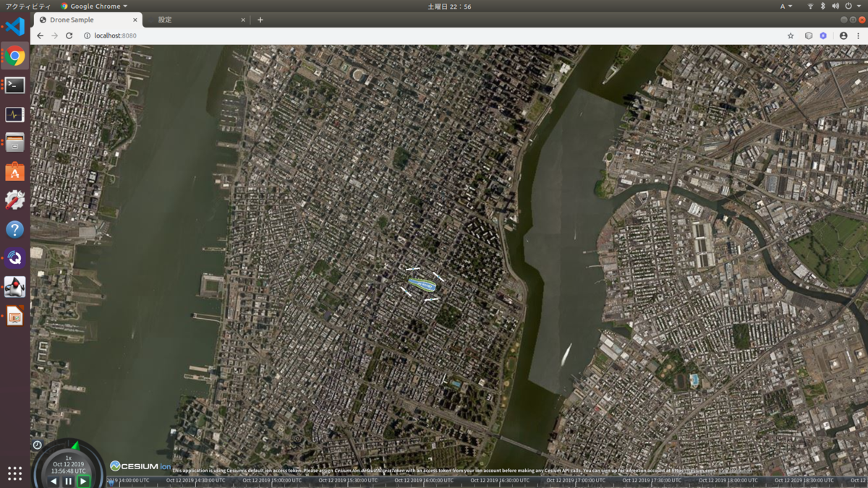Open the orange Ubuntu Software dock icon
This screenshot has width=868, height=488.
[14, 172]
